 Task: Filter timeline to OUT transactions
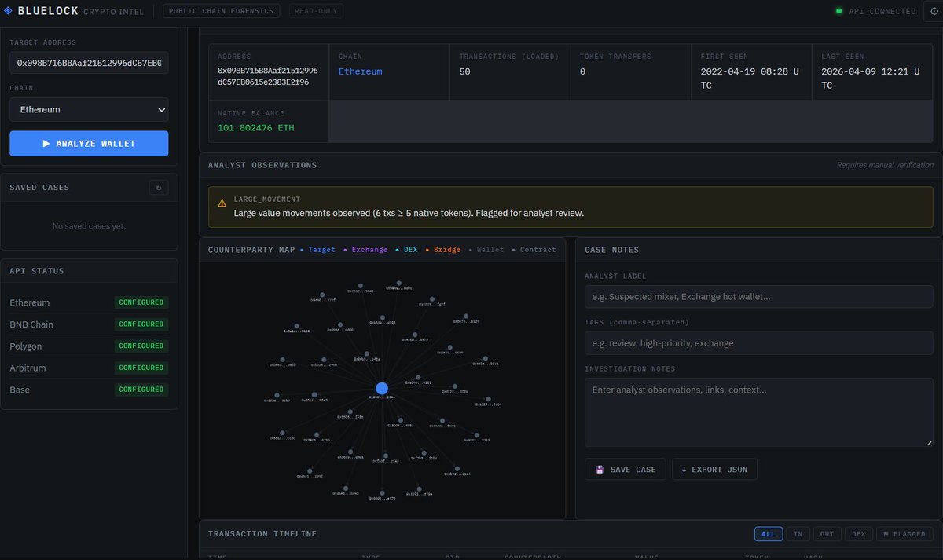pyautogui.click(x=827, y=534)
